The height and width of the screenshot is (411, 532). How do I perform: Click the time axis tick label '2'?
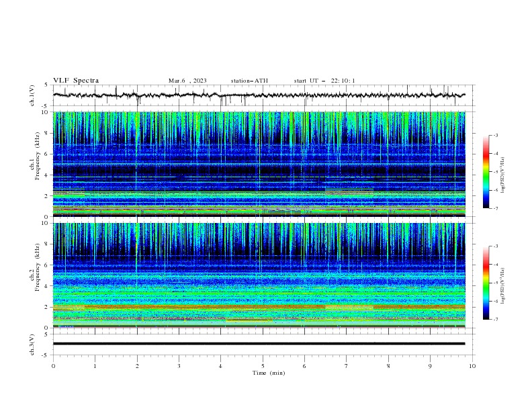[137, 366]
